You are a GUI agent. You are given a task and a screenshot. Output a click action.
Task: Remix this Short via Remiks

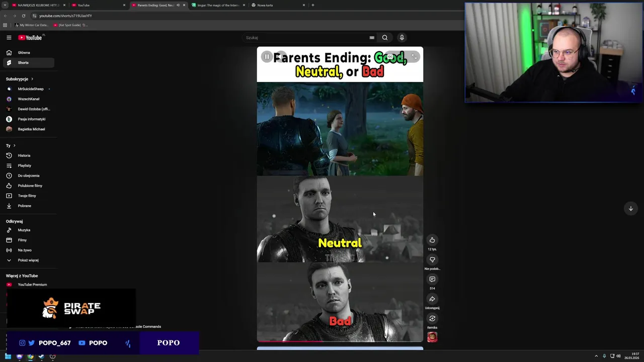point(432,318)
